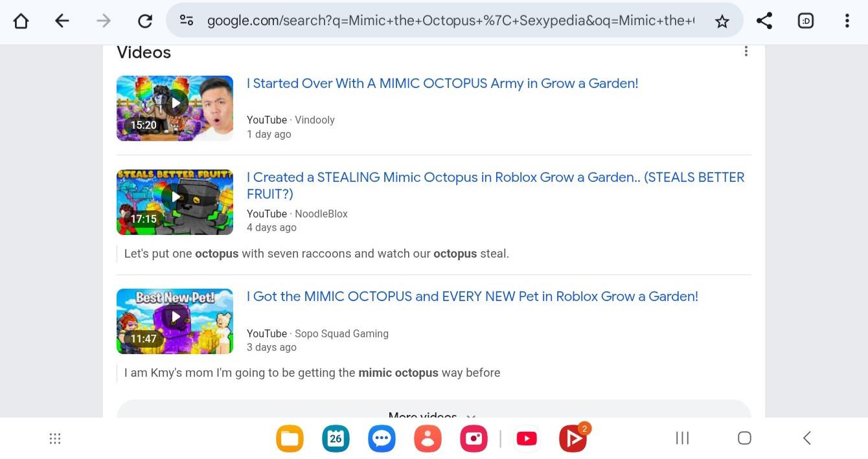Reload the page with the refresh icon

click(145, 21)
